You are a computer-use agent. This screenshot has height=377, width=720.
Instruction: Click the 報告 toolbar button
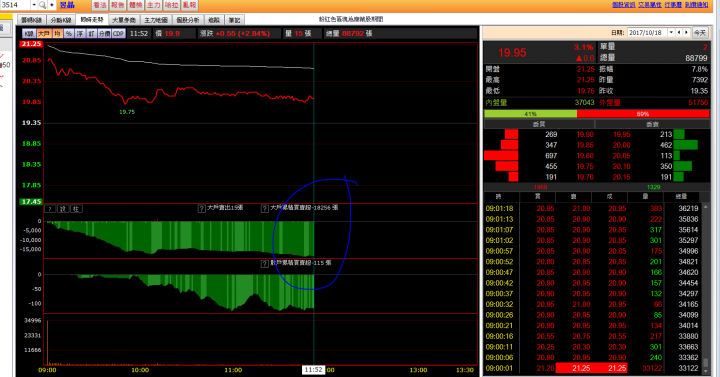[x=118, y=5]
